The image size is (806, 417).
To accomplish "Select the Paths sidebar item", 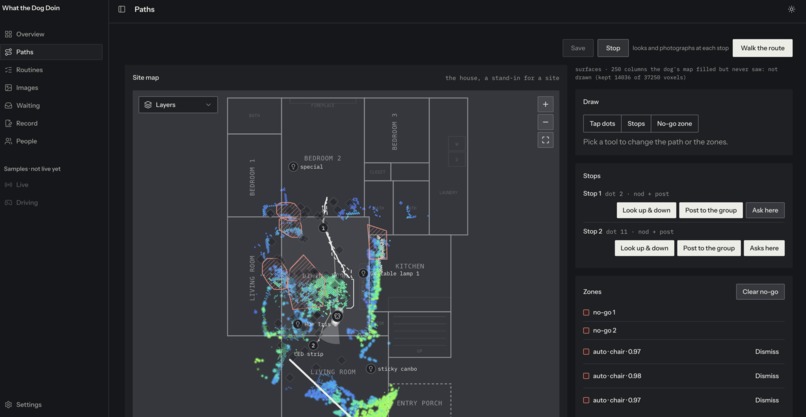I will [51, 52].
